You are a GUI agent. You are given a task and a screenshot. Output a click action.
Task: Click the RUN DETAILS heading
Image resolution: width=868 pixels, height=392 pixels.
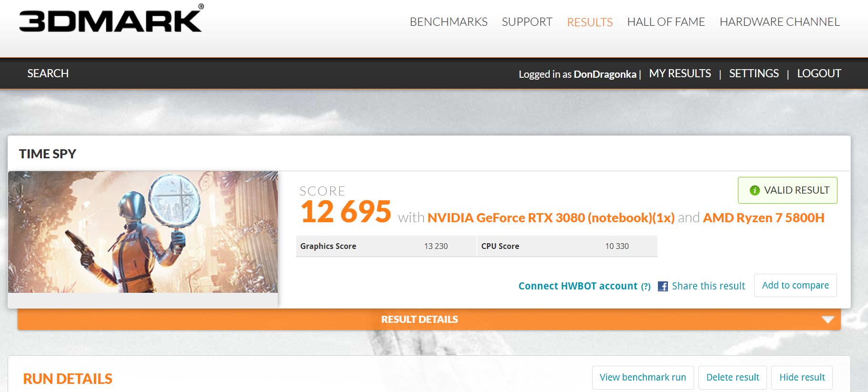pos(68,379)
